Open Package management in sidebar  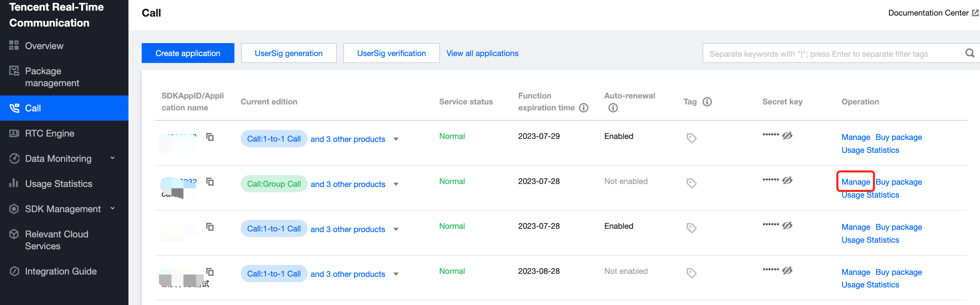pyautogui.click(x=64, y=77)
